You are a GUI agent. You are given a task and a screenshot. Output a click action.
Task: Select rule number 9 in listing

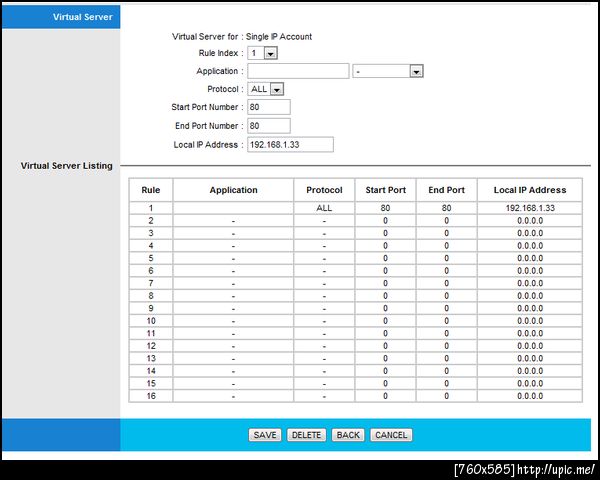[x=151, y=309]
